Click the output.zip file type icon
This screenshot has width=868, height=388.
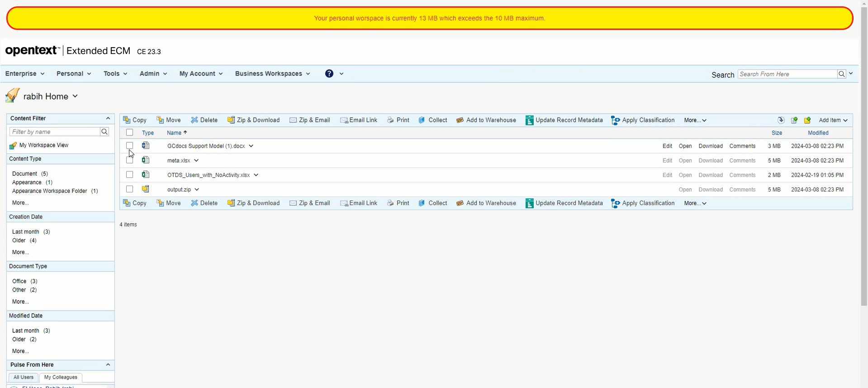(x=146, y=189)
